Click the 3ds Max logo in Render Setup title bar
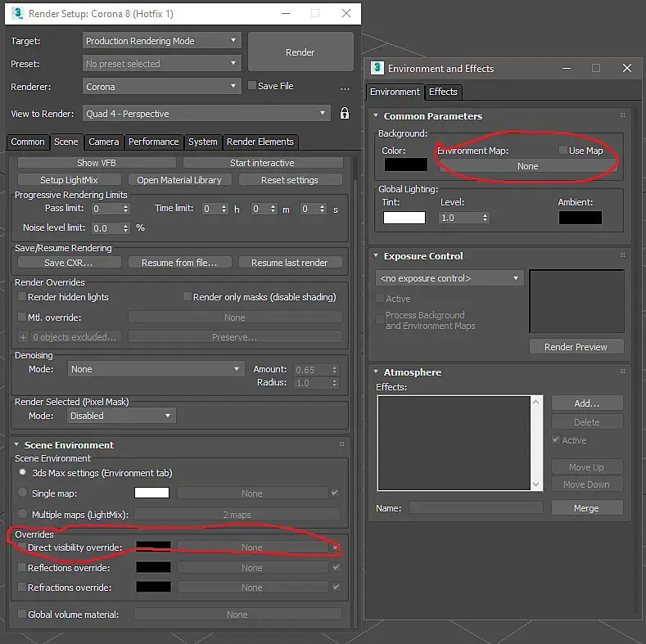The image size is (646, 644). [x=18, y=13]
